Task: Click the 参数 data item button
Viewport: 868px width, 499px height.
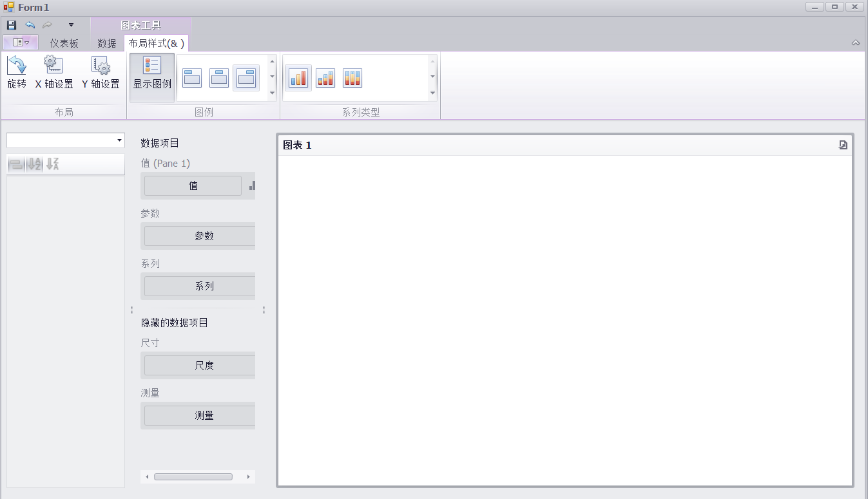Action: pos(200,236)
